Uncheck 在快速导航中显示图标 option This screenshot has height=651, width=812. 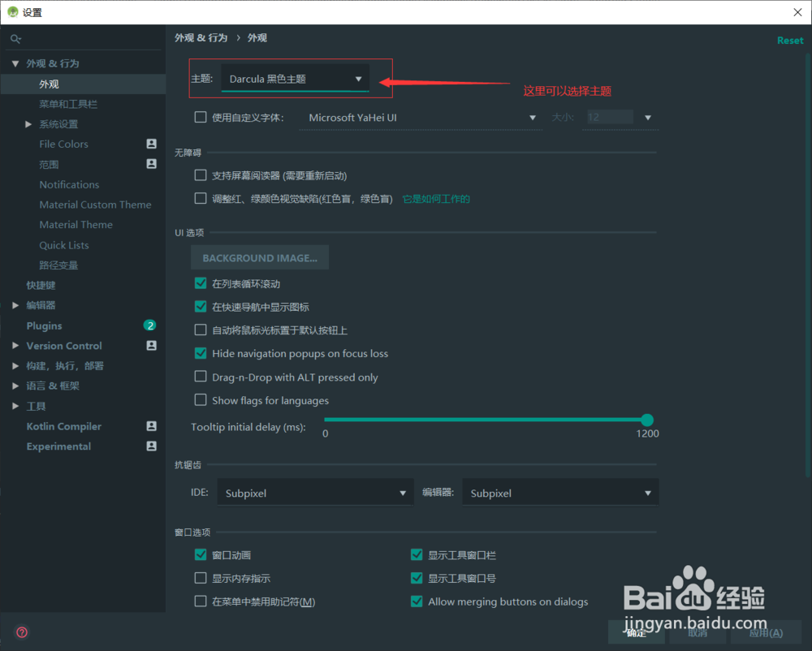(201, 306)
